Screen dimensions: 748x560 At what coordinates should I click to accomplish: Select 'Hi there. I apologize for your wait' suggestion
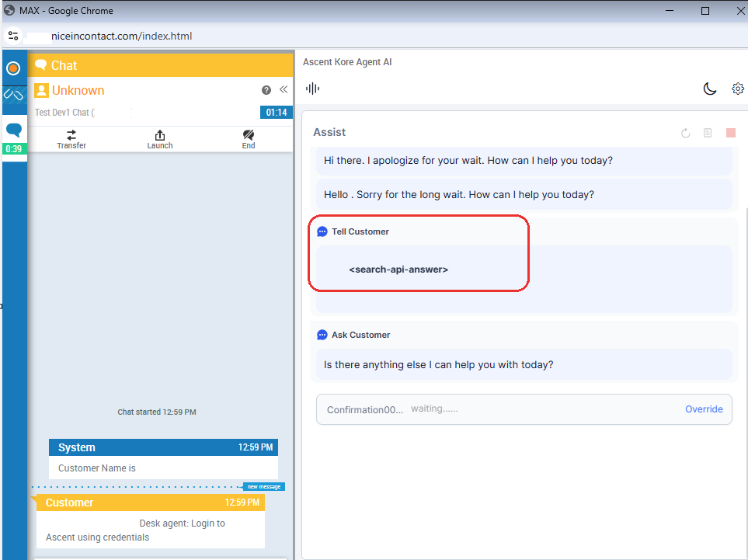tap(524, 161)
